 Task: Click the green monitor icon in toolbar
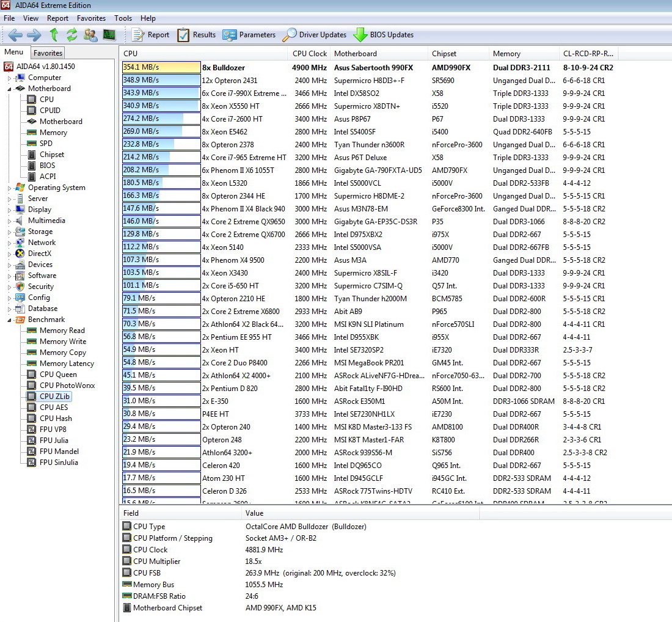pos(109,35)
